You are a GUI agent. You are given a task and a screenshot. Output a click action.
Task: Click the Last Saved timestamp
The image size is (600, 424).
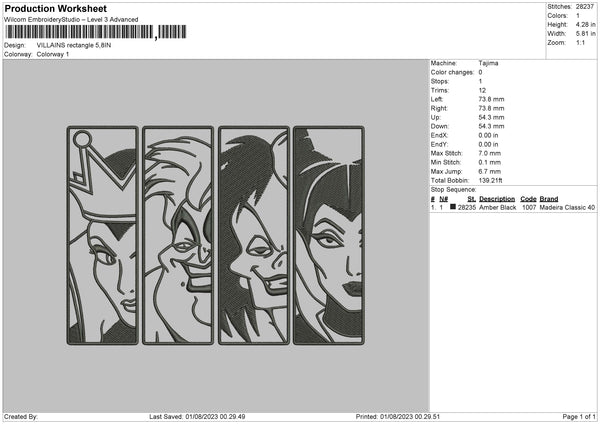[197, 417]
